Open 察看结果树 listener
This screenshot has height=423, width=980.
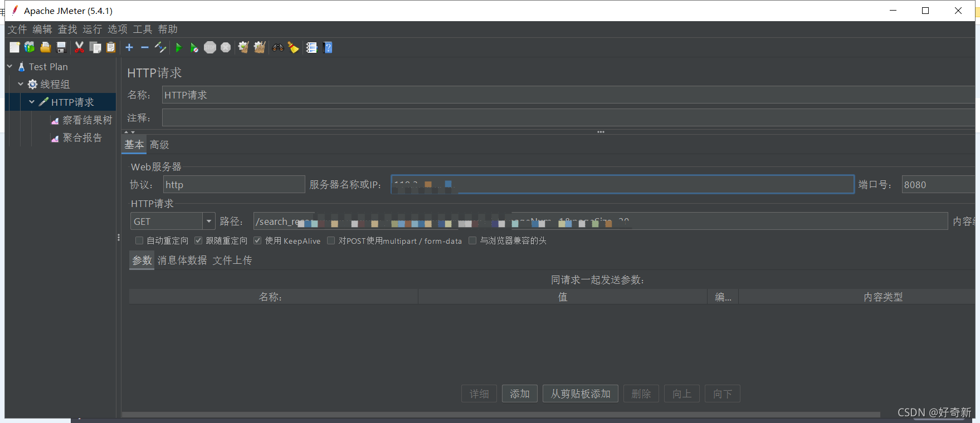87,120
